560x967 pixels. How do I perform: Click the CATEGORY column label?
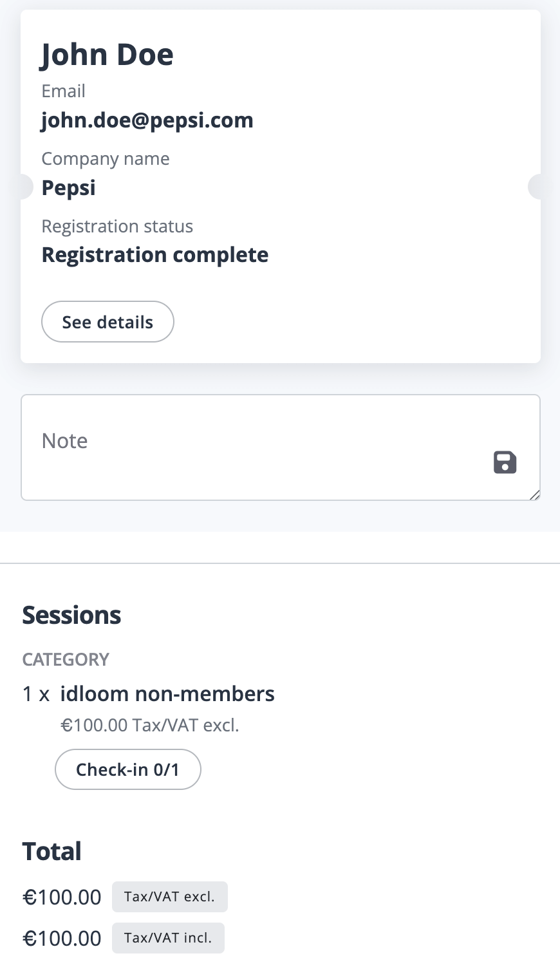pyautogui.click(x=66, y=659)
